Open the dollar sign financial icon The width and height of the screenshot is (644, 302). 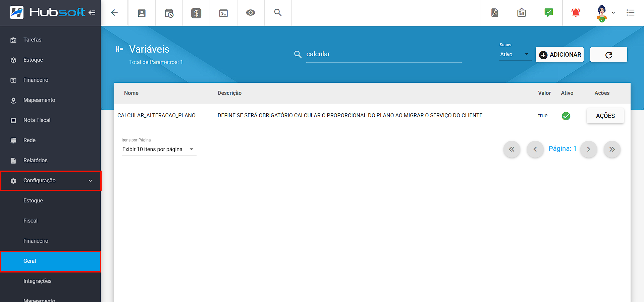pyautogui.click(x=196, y=13)
